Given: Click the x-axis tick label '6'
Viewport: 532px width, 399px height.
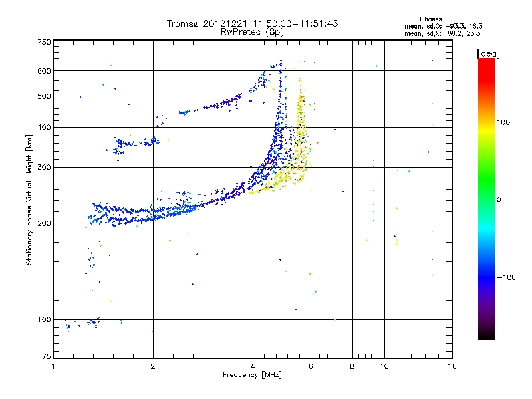Looking at the screenshot, I should tap(311, 366).
